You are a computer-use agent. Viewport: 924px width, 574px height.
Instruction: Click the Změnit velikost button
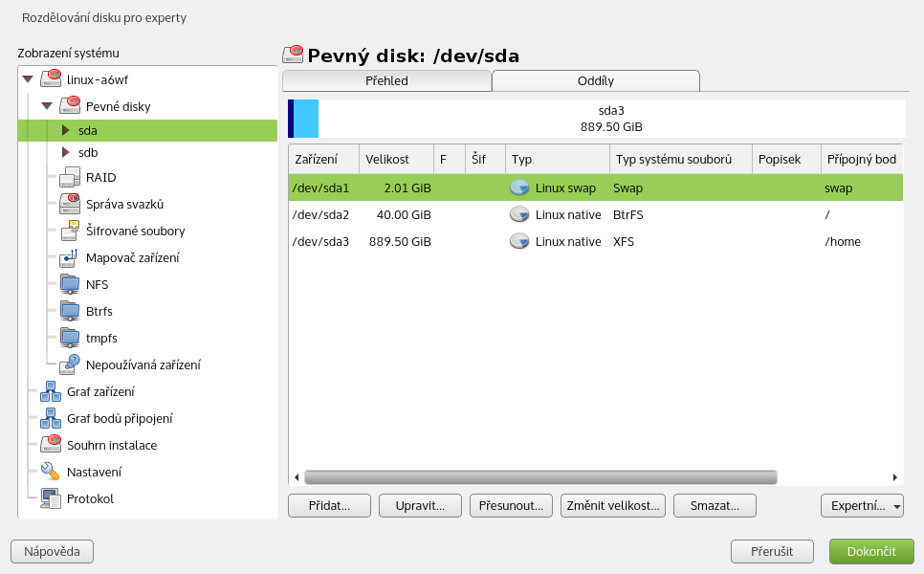(x=613, y=506)
